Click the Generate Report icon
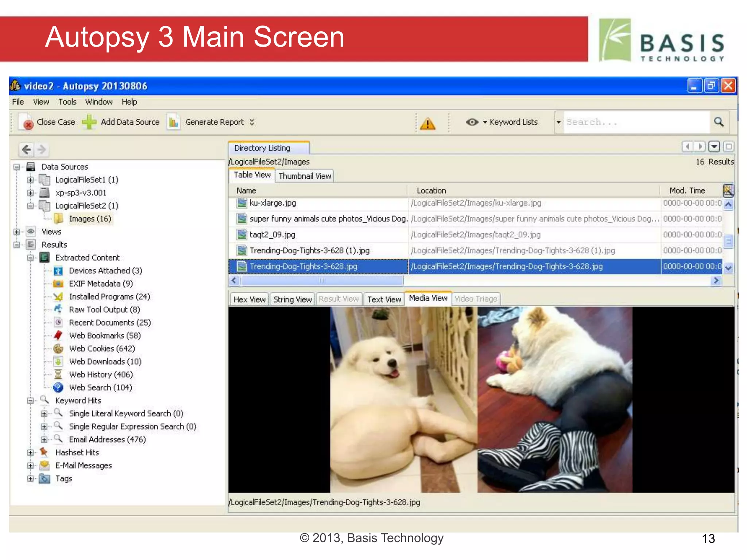 pyautogui.click(x=174, y=122)
